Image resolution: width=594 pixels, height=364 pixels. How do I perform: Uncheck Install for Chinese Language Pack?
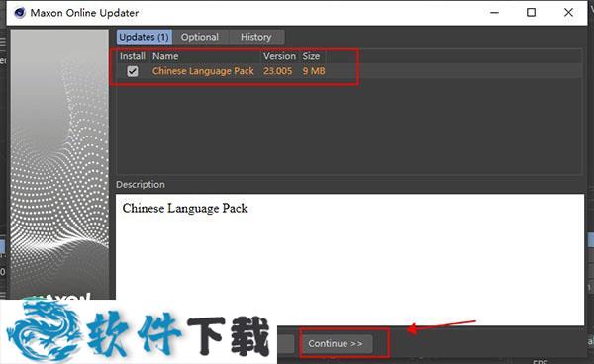(x=133, y=71)
